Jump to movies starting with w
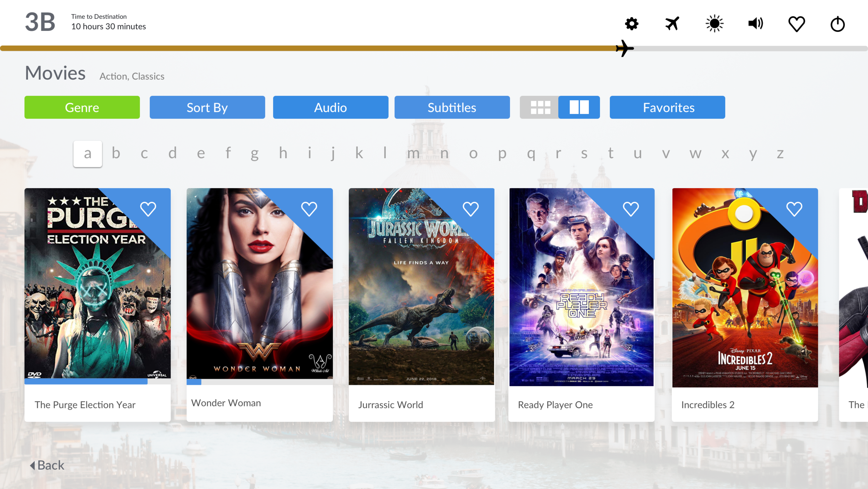Screen dimensions: 868x489 point(695,154)
